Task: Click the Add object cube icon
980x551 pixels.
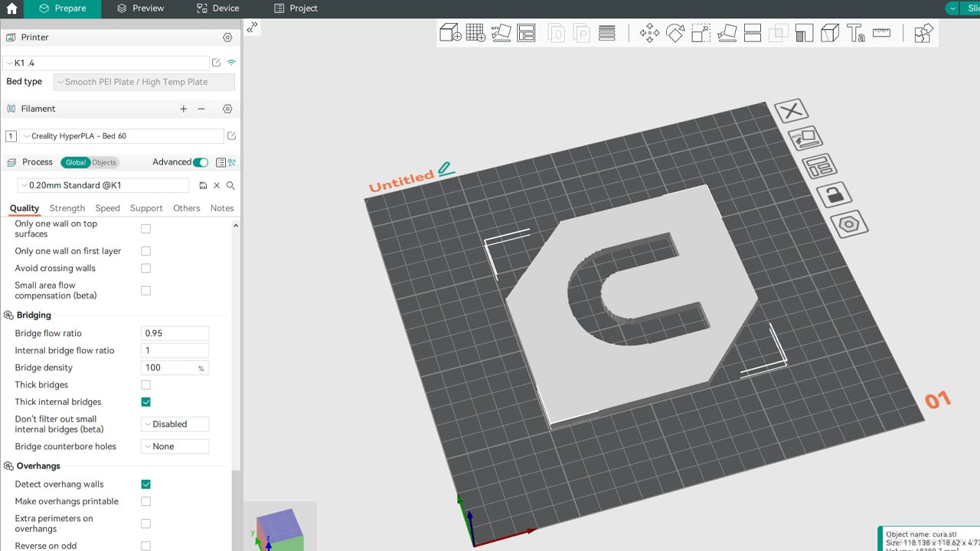Action: pyautogui.click(x=450, y=33)
